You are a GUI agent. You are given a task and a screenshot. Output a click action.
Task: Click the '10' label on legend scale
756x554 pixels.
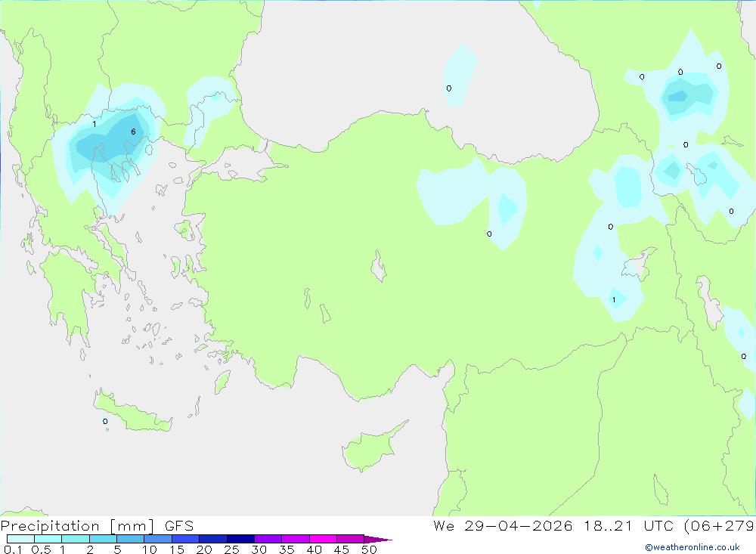click(149, 549)
